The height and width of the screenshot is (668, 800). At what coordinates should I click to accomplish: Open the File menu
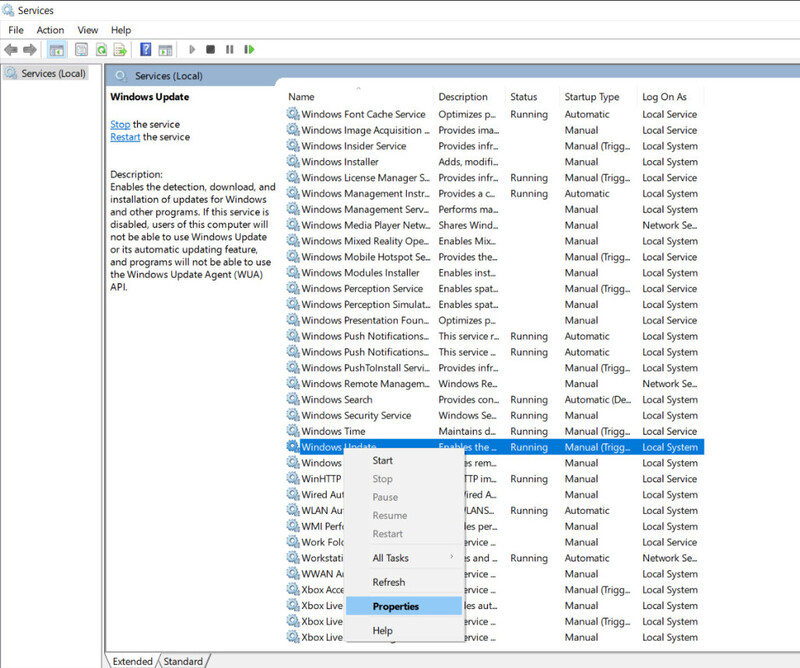16,30
